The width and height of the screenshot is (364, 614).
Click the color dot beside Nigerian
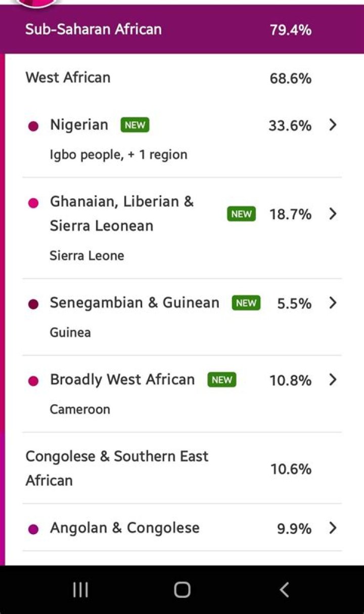click(33, 126)
